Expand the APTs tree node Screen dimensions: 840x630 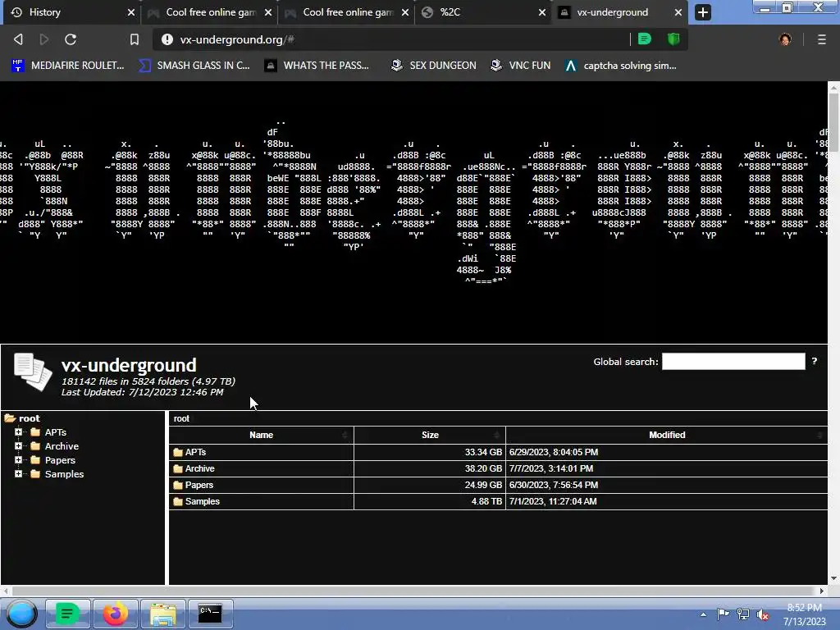point(19,431)
